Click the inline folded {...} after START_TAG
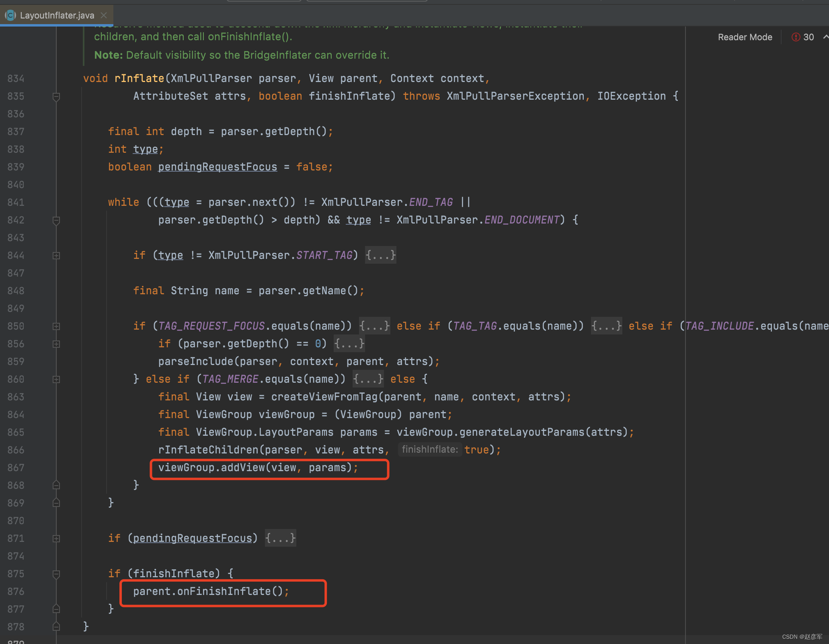829x644 pixels. coord(380,255)
